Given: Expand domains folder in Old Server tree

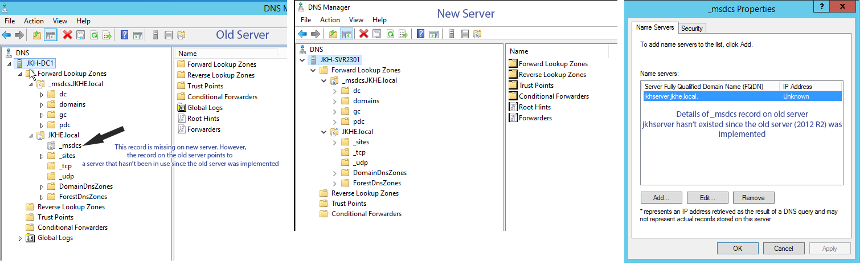Looking at the screenshot, I should pos(42,105).
